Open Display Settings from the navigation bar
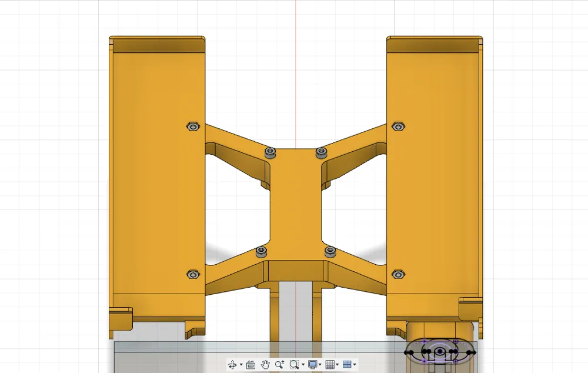 click(312, 365)
